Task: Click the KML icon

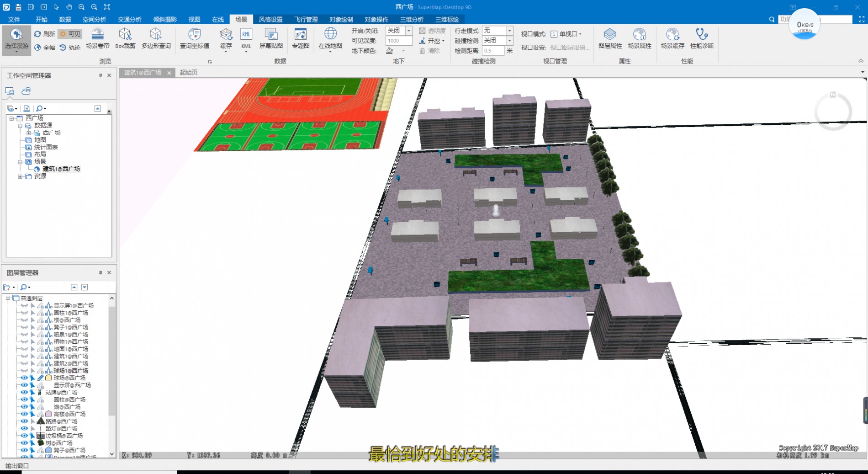Action: (x=246, y=35)
